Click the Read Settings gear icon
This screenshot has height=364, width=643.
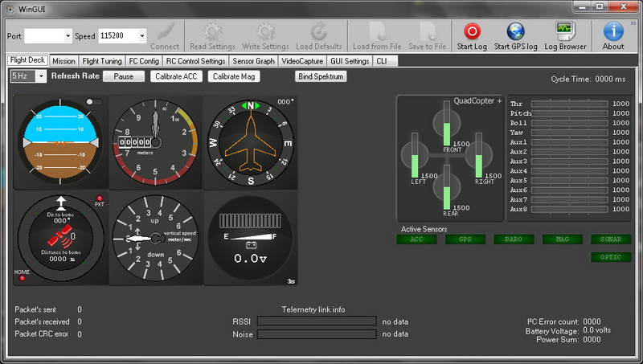pyautogui.click(x=212, y=31)
